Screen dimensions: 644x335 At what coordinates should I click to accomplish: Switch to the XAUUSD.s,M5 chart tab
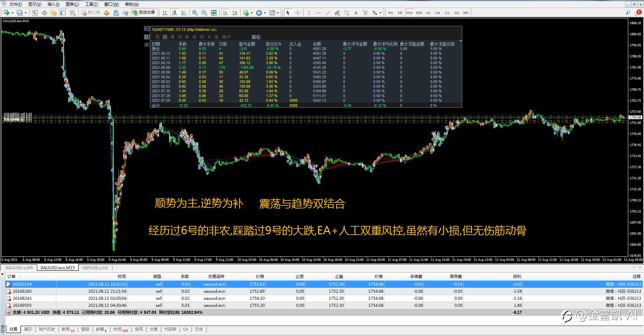click(19, 268)
